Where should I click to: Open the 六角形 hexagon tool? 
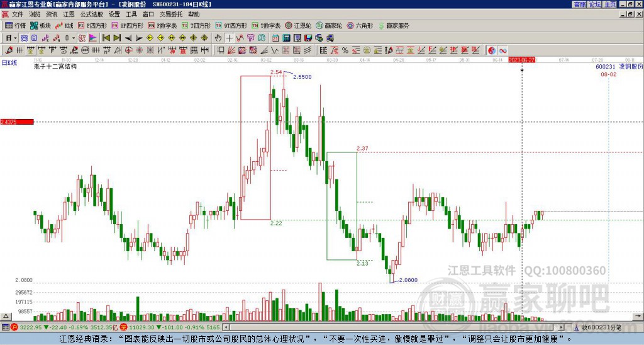click(x=360, y=26)
